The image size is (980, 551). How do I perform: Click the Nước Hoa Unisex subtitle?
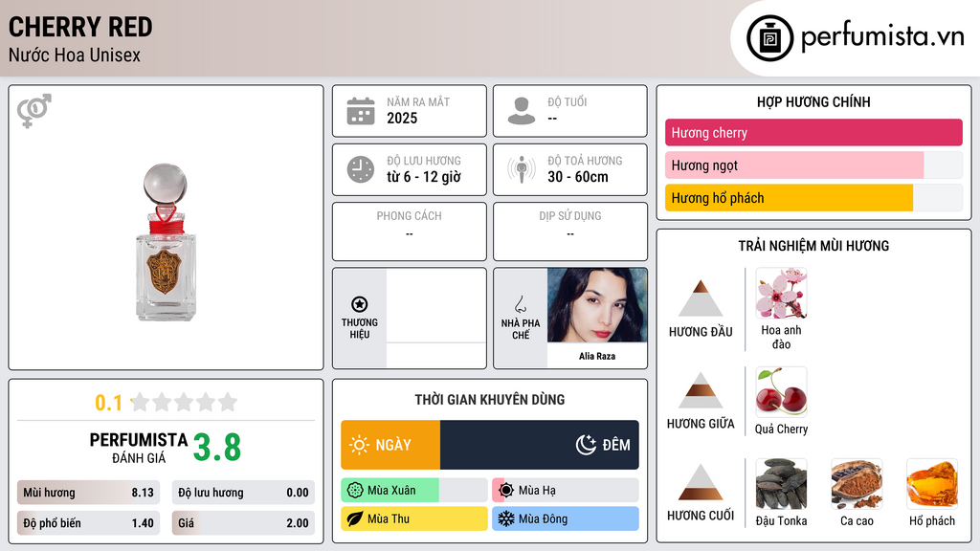point(75,55)
